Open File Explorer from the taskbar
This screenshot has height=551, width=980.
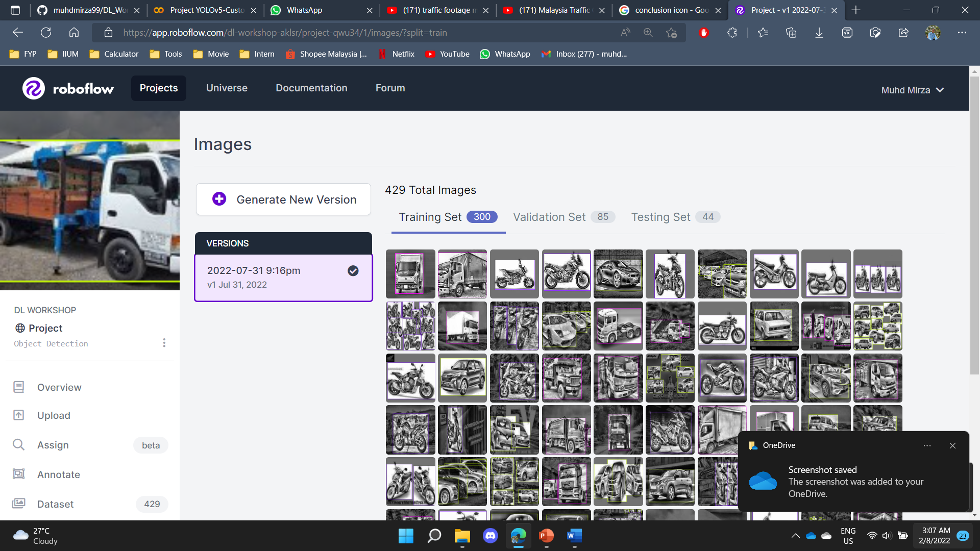coord(462,536)
